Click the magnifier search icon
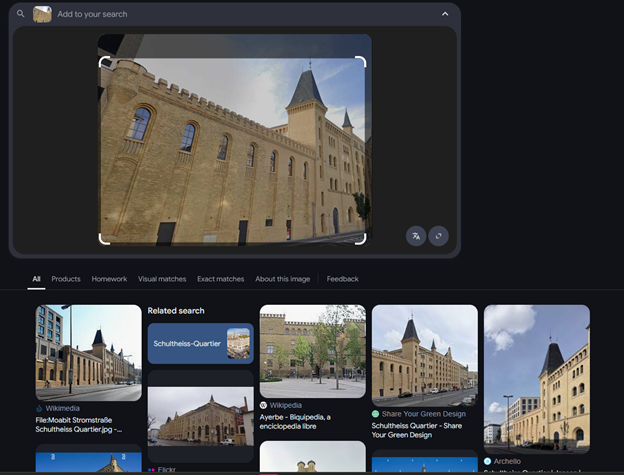The image size is (624, 475). coord(20,14)
